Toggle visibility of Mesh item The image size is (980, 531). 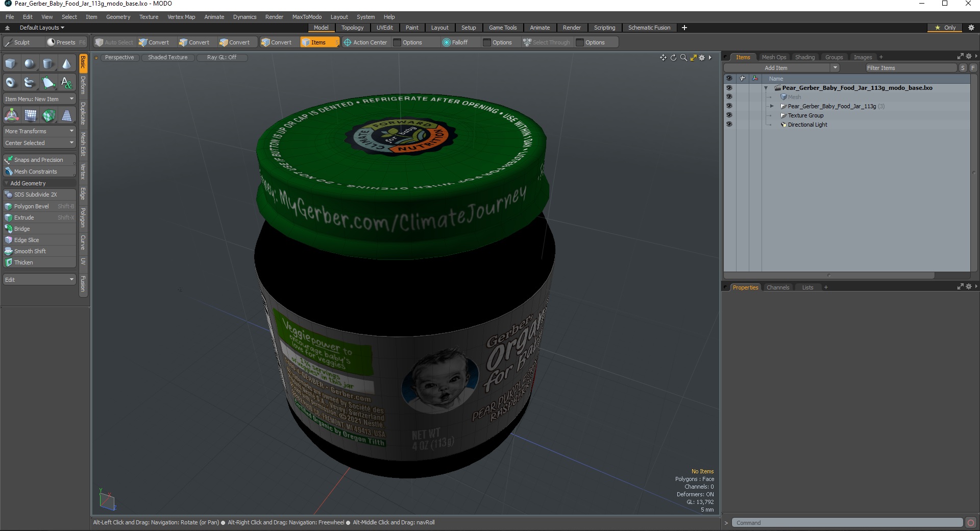pyautogui.click(x=729, y=97)
